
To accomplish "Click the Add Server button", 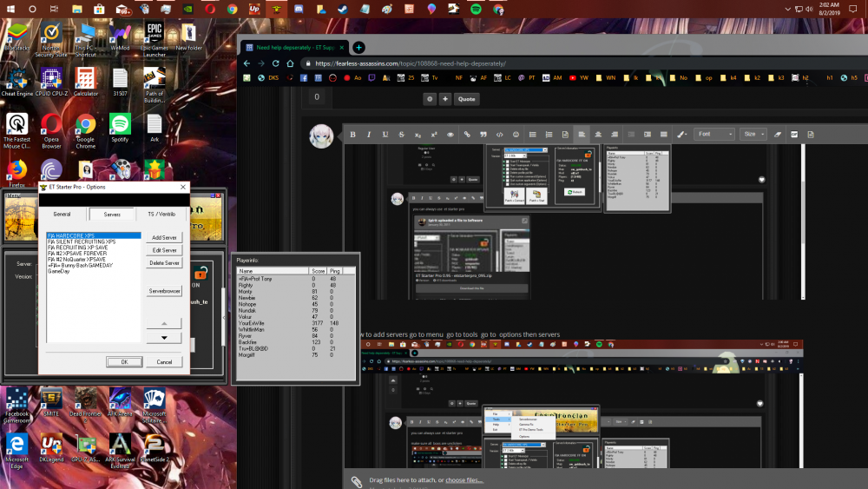I will click(x=164, y=238).
